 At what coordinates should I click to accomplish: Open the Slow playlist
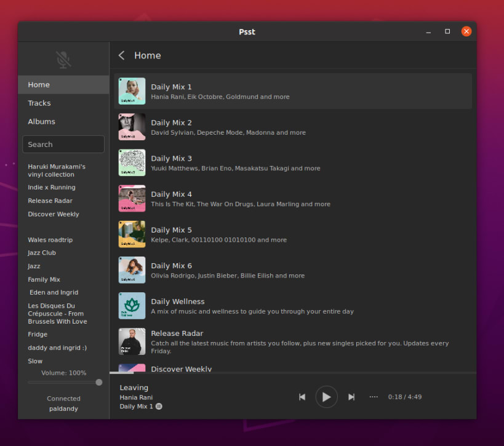[x=35, y=361]
